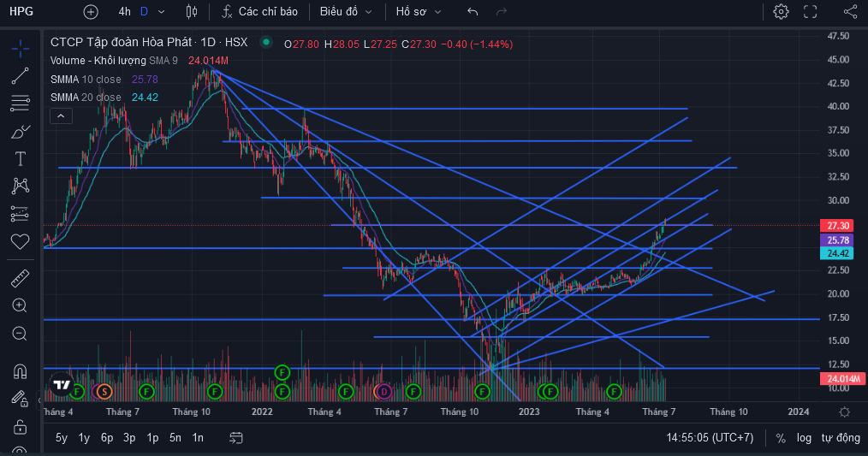
Task: Expand left toolbar collapse arrow
Action: click(x=39, y=400)
